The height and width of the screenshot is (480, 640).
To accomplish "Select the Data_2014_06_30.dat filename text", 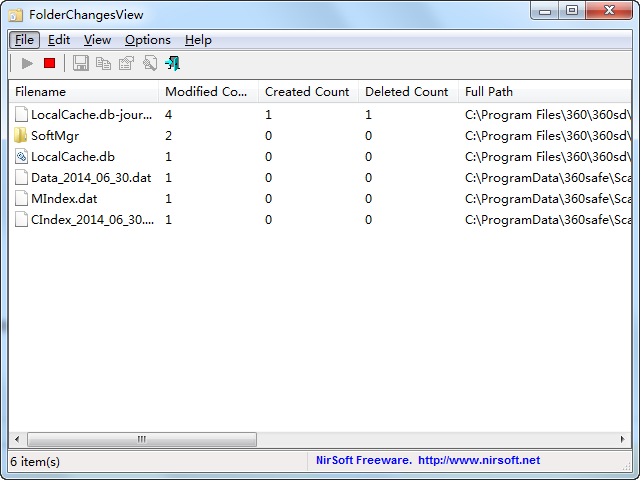I will (91, 178).
